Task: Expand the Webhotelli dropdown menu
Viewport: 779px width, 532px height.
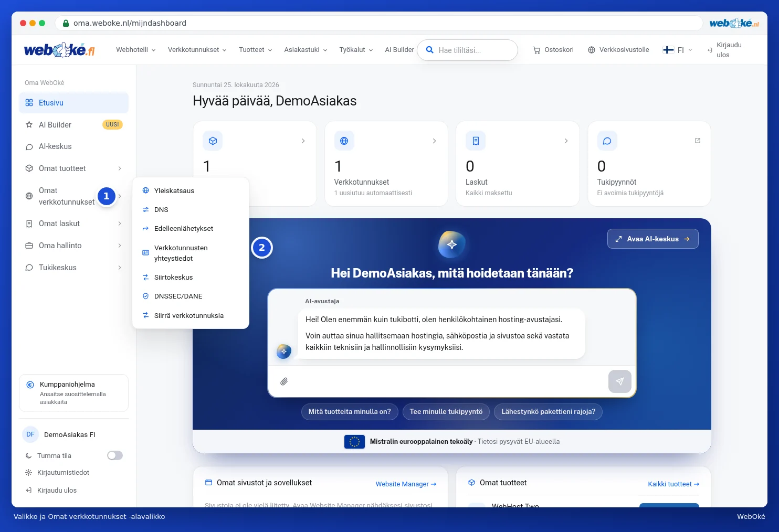Action: click(136, 50)
